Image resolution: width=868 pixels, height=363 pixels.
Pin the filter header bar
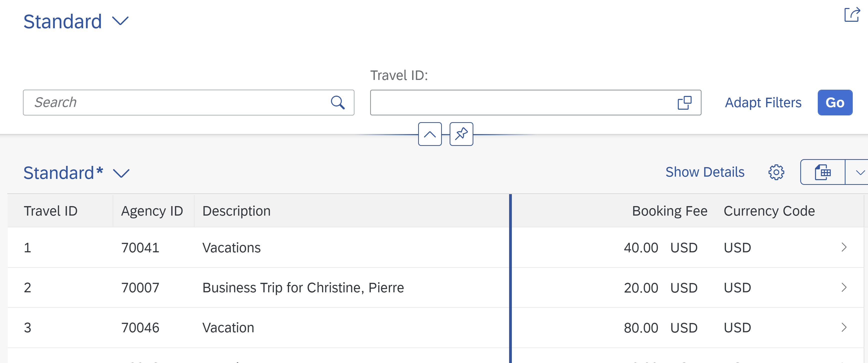461,134
